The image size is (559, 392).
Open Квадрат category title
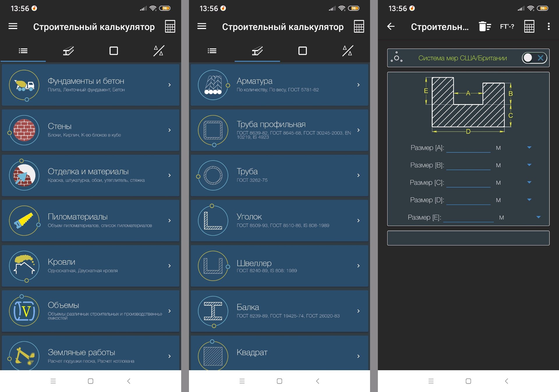(252, 352)
